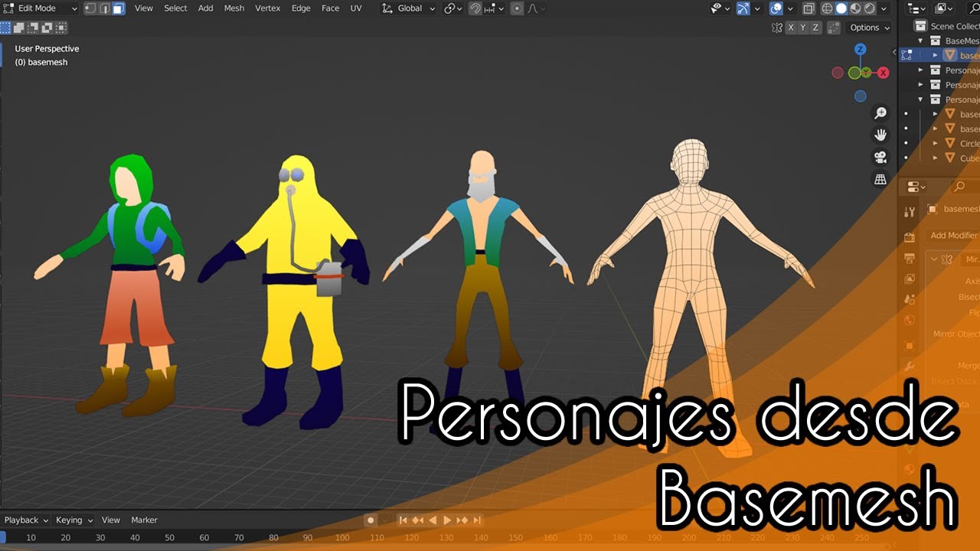Switch to rendered shading

[x=871, y=8]
